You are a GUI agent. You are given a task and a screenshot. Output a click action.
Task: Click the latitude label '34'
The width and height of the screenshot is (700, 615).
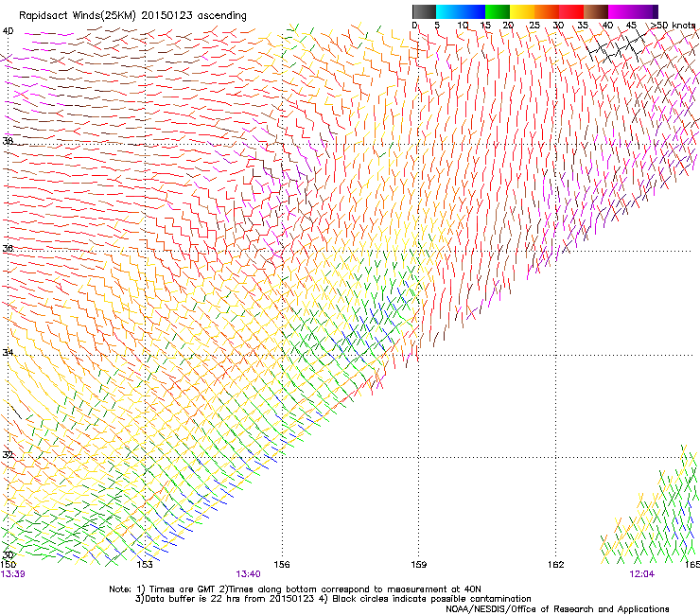tap(8, 352)
